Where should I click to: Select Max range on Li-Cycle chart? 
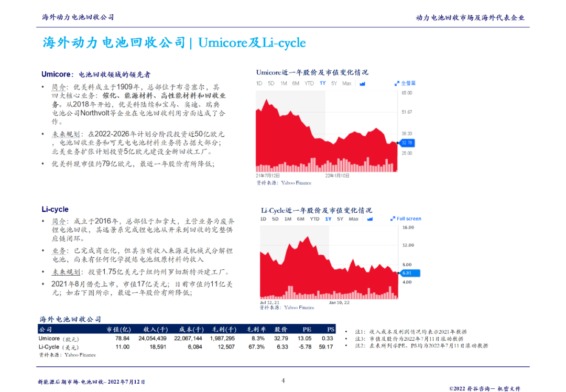pyautogui.click(x=353, y=219)
